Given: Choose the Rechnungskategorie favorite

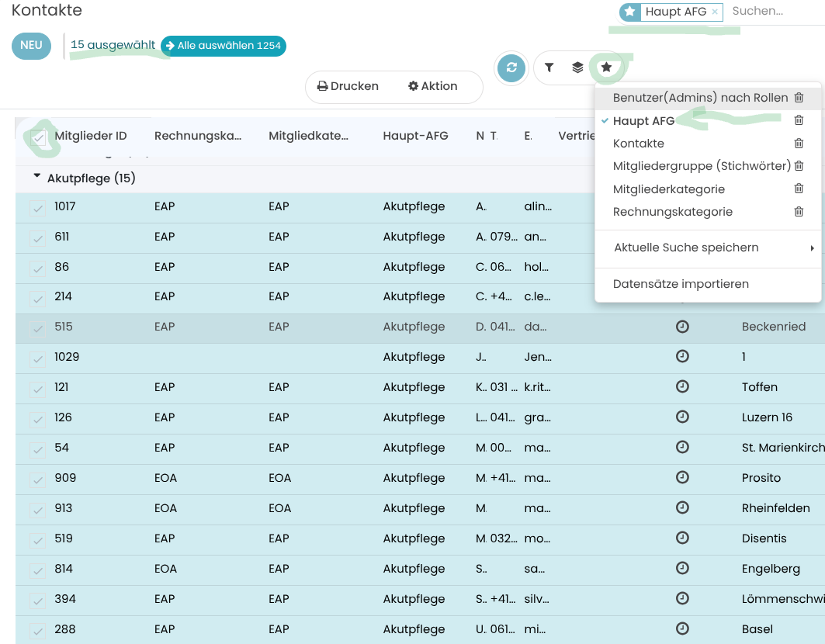Looking at the screenshot, I should [x=672, y=212].
